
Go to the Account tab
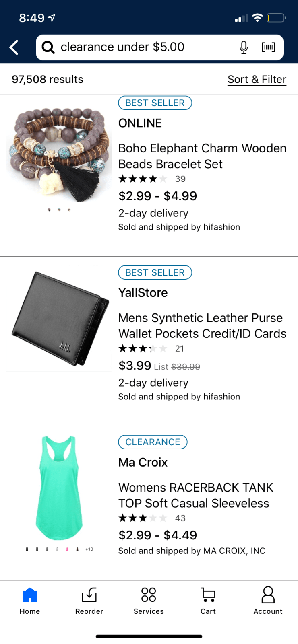[x=268, y=601]
